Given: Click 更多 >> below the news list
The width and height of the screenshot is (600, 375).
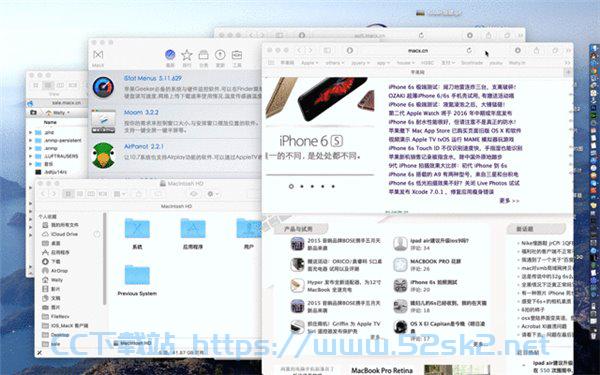Looking at the screenshot, I should [509, 201].
